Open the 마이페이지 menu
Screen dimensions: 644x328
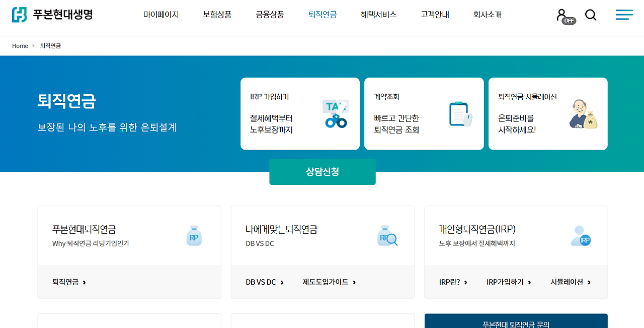click(161, 15)
